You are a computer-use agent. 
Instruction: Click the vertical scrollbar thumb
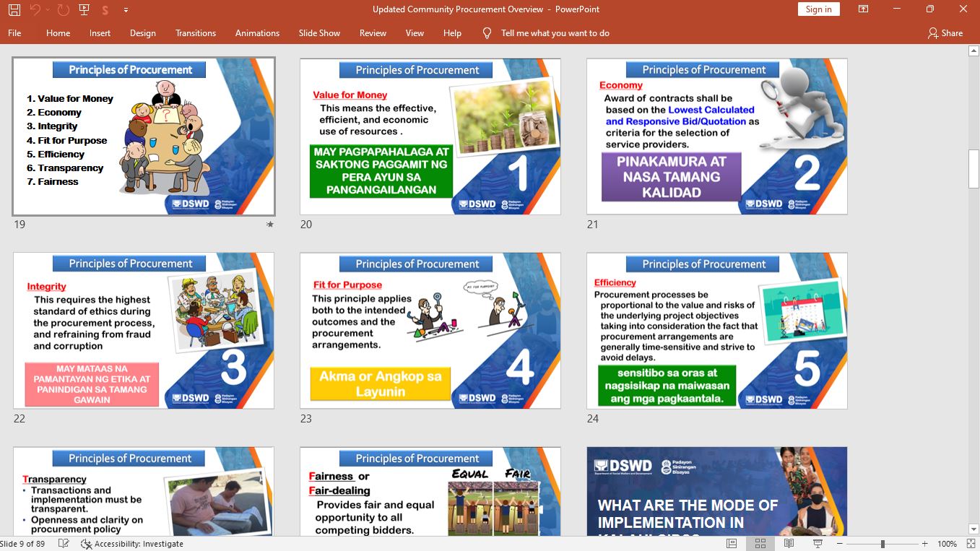point(974,170)
